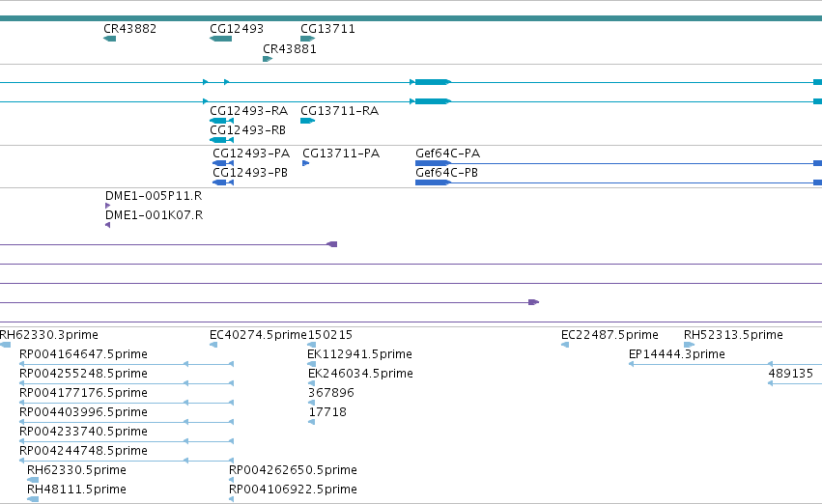Open the EP14444.3prime label
Viewport: 822px width, 504px height.
[x=677, y=354]
